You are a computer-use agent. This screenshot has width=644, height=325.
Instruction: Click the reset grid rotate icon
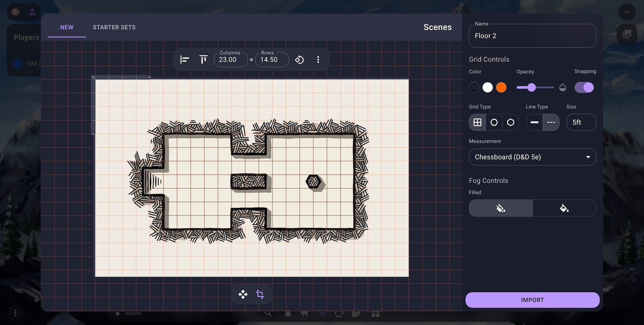(299, 60)
